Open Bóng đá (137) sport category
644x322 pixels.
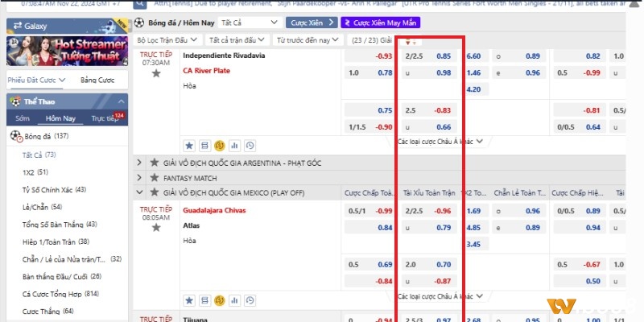tap(67, 136)
